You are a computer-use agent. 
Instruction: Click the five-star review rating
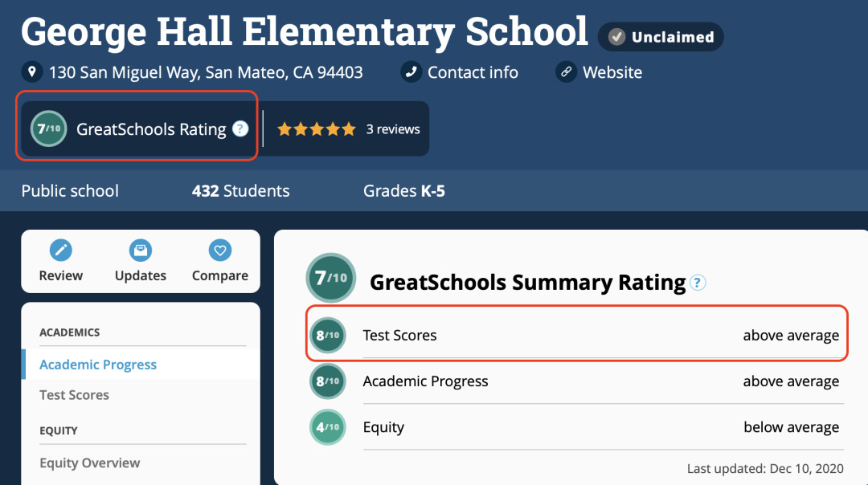point(316,129)
